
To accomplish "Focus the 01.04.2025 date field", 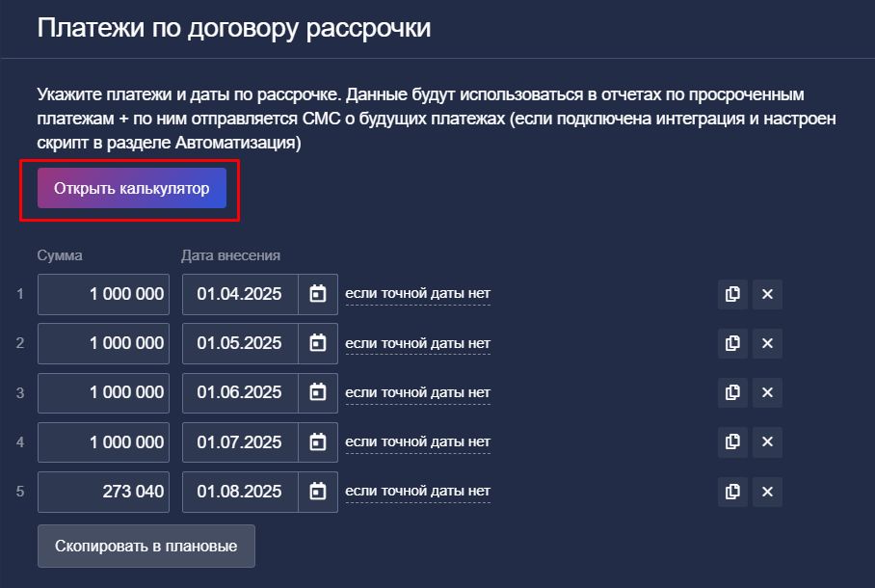I will [240, 294].
